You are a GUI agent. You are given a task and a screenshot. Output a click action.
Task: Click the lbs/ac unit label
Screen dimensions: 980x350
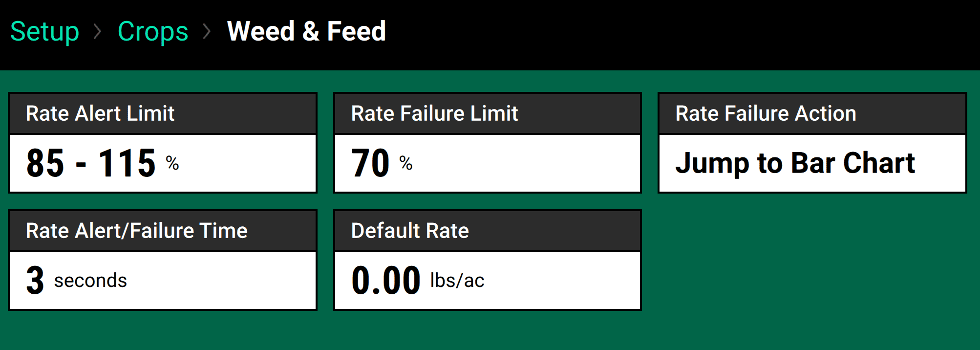pos(457,281)
